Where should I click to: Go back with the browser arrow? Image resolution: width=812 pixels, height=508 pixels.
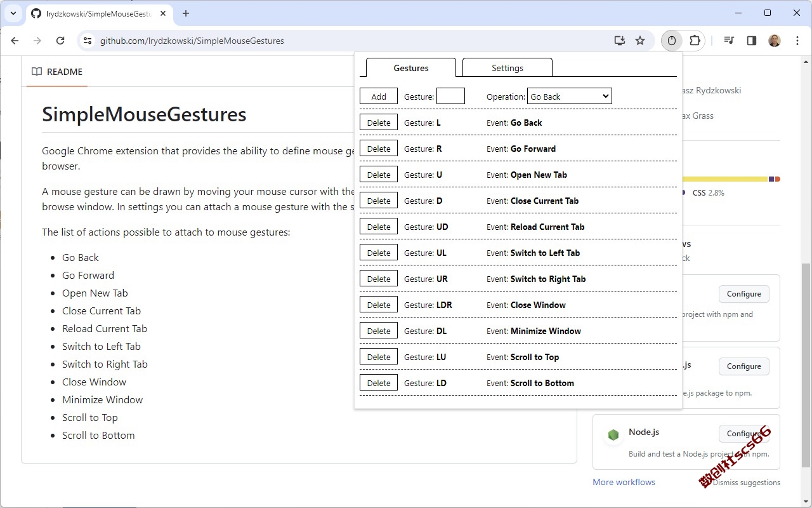pos(15,41)
